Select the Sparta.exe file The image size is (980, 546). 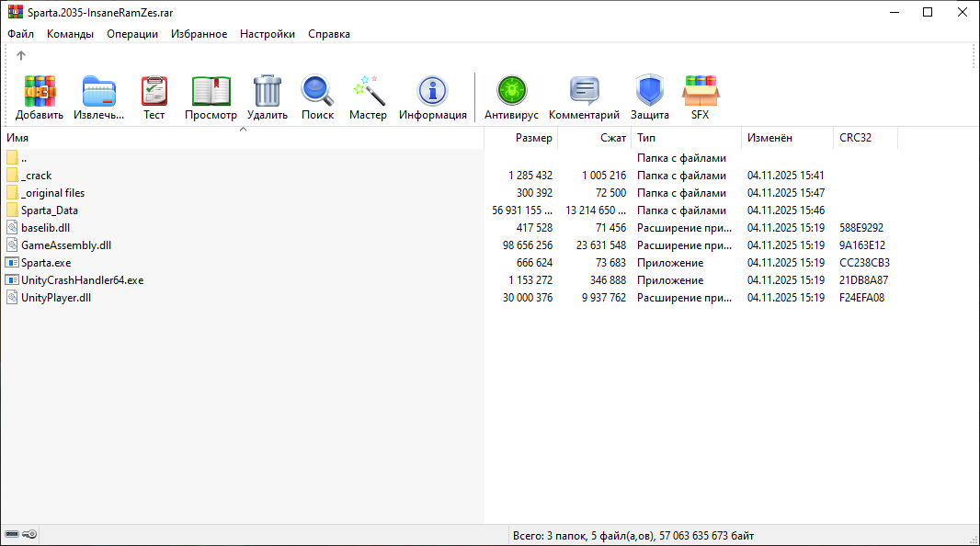(x=46, y=263)
